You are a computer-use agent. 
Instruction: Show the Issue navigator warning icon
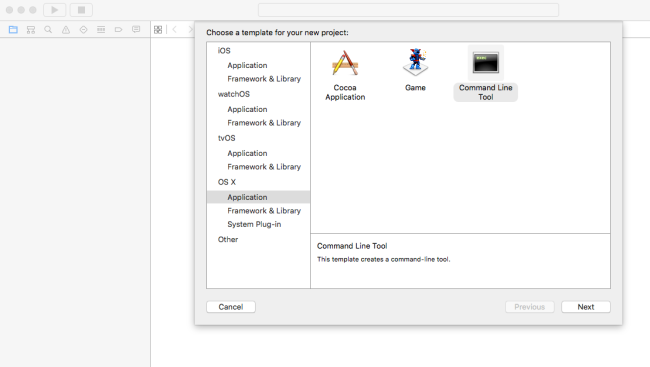coord(66,29)
